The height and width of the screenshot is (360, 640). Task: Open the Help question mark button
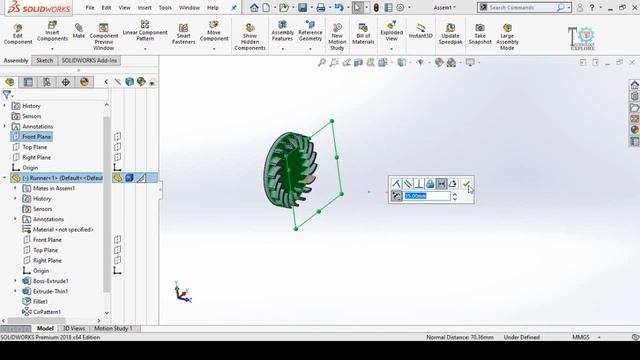coord(591,7)
